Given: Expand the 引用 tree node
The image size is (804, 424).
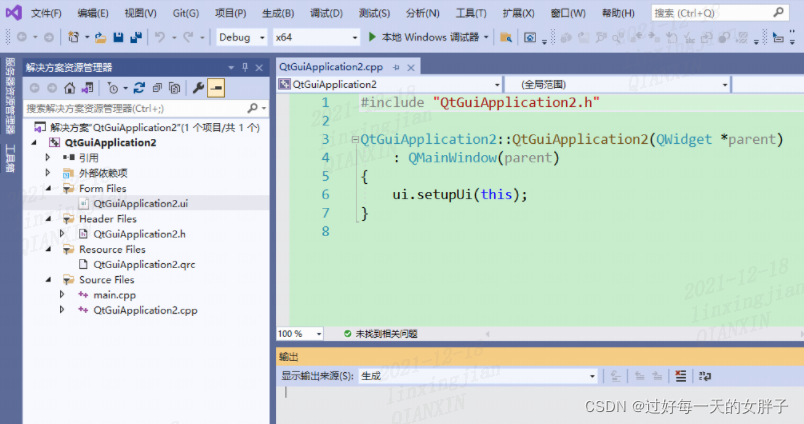Looking at the screenshot, I should click(x=48, y=157).
